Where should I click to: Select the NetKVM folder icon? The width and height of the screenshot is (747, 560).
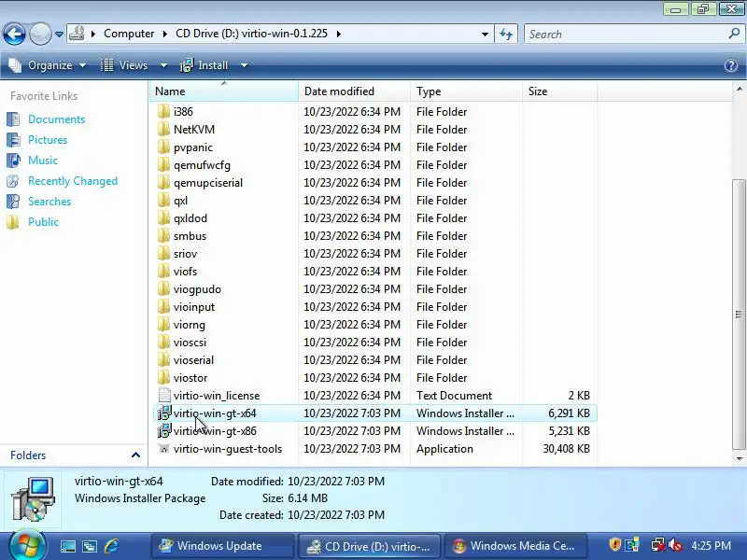(163, 129)
